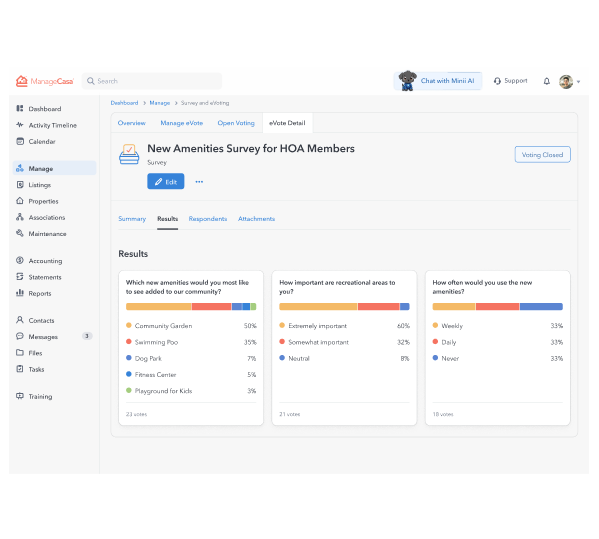Open the Respondents sub-tab
This screenshot has width=599, height=539.
(208, 219)
